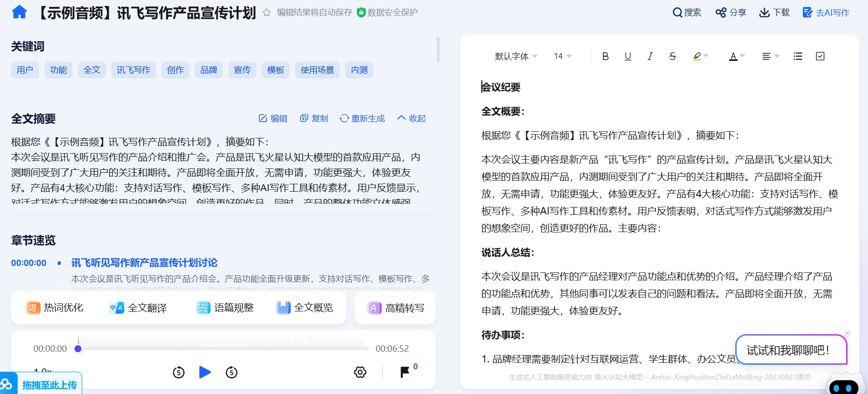Star the document as favorite
The height and width of the screenshot is (394, 868).
[266, 13]
